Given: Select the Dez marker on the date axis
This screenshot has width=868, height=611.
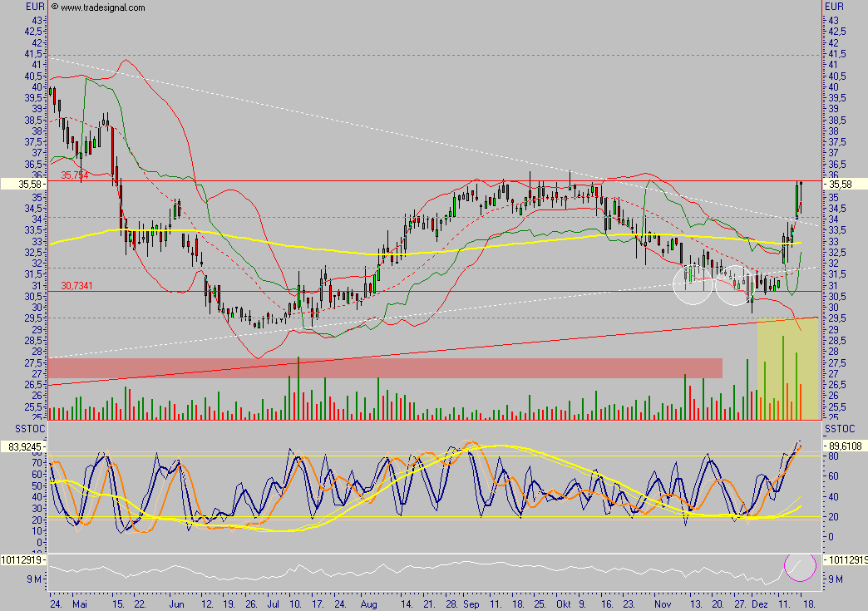Looking at the screenshot, I should coord(758,602).
